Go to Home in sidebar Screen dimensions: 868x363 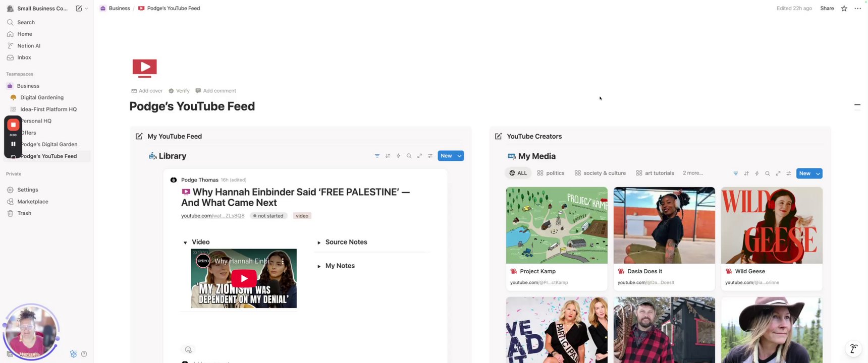pyautogui.click(x=25, y=34)
